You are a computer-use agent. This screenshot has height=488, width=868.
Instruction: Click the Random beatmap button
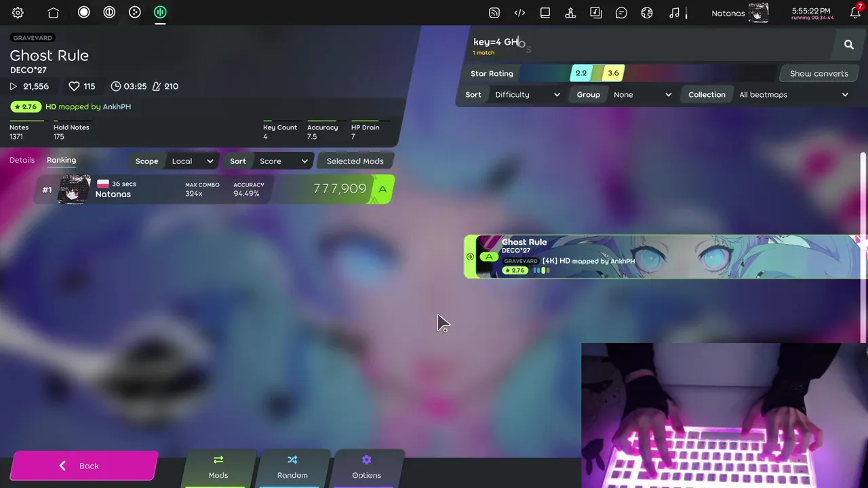292,468
